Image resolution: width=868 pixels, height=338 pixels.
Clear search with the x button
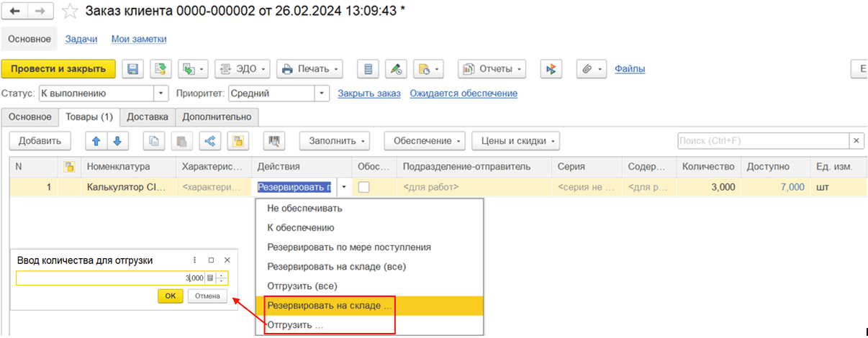tap(856, 141)
